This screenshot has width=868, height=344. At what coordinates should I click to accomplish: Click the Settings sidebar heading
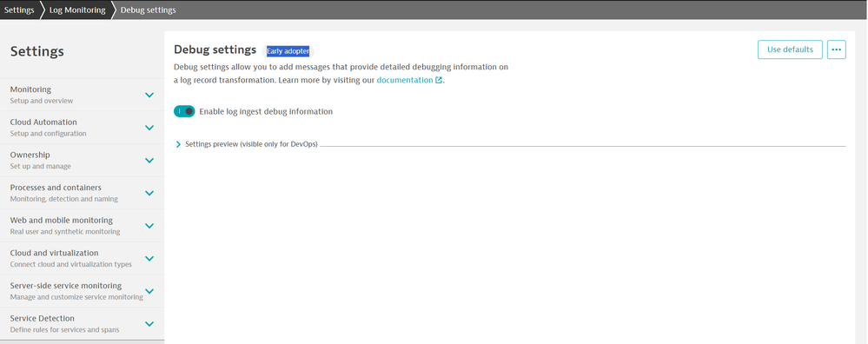tap(37, 51)
